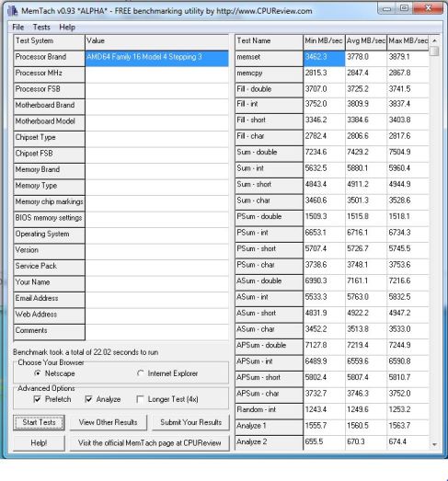This screenshot has height=481, width=448.
Task: Click the scroll down arrow of results list
Action: click(x=434, y=444)
